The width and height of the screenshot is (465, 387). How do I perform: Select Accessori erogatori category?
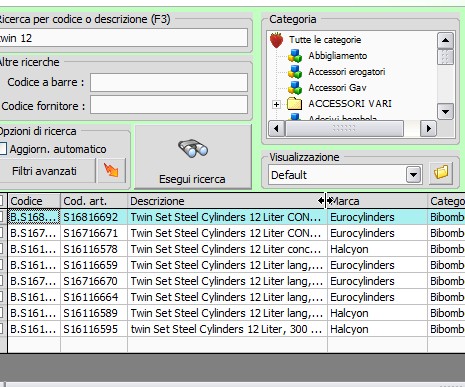[347, 72]
